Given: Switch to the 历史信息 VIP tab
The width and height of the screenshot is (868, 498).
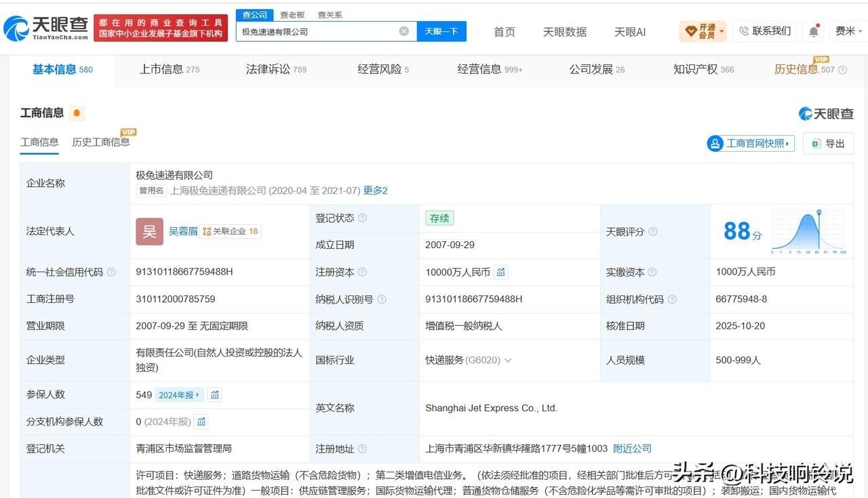Looking at the screenshot, I should (x=804, y=69).
